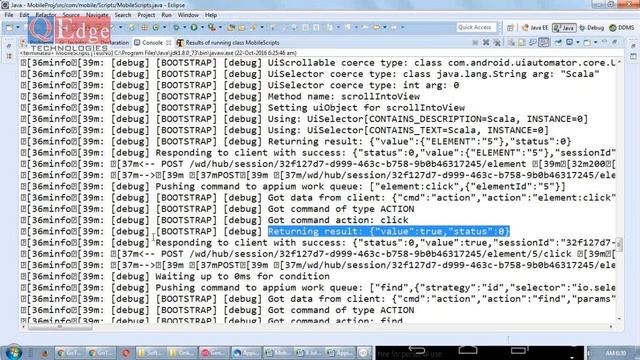
Task: Open the Search toolbar dropdown arrow
Action: (262, 27)
